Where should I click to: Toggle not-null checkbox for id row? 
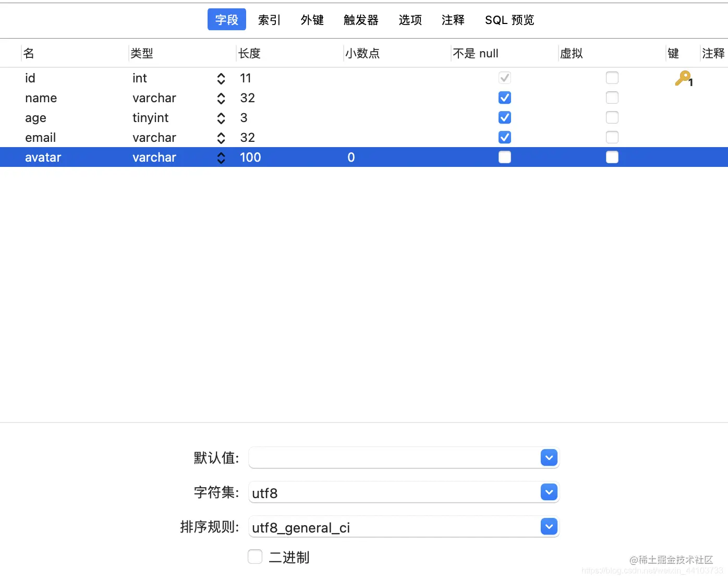[x=505, y=78]
